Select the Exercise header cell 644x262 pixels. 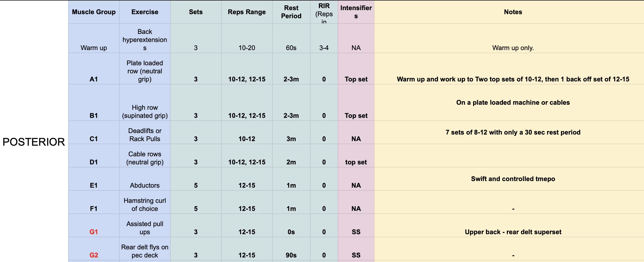(145, 12)
